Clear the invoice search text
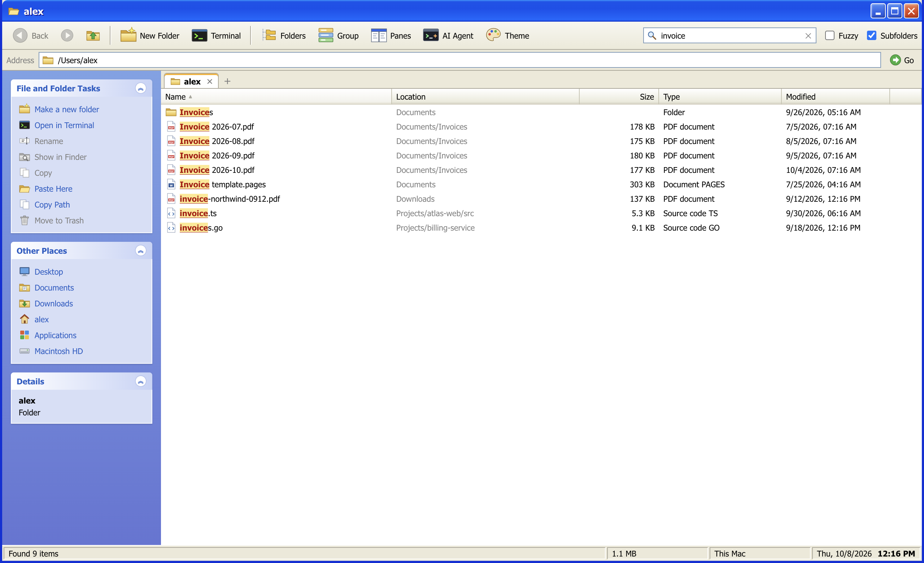This screenshot has width=924, height=563. (x=808, y=36)
